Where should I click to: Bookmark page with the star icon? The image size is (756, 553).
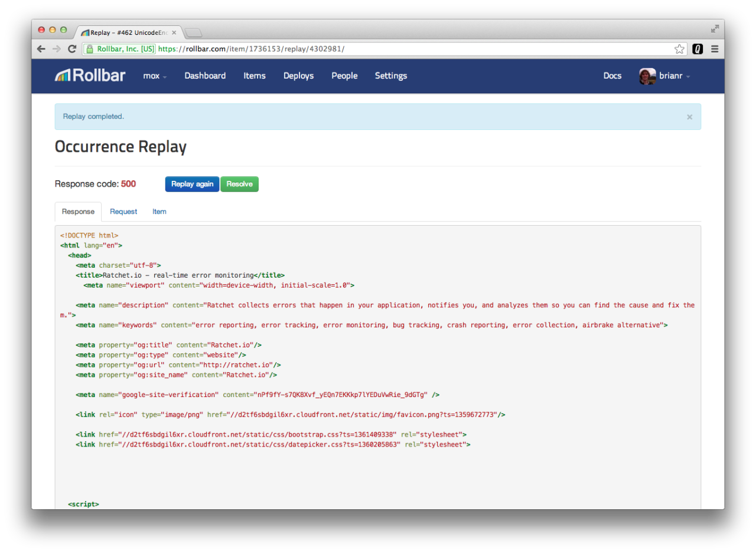[680, 49]
